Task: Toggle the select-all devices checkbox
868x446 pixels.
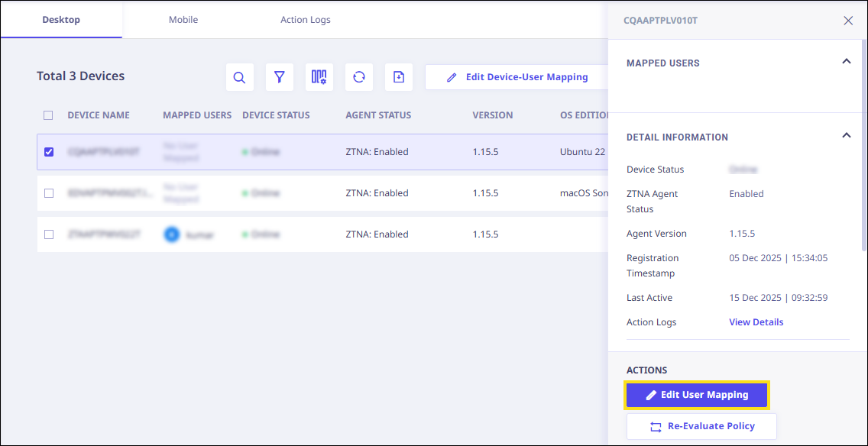Action: pyautogui.click(x=48, y=115)
